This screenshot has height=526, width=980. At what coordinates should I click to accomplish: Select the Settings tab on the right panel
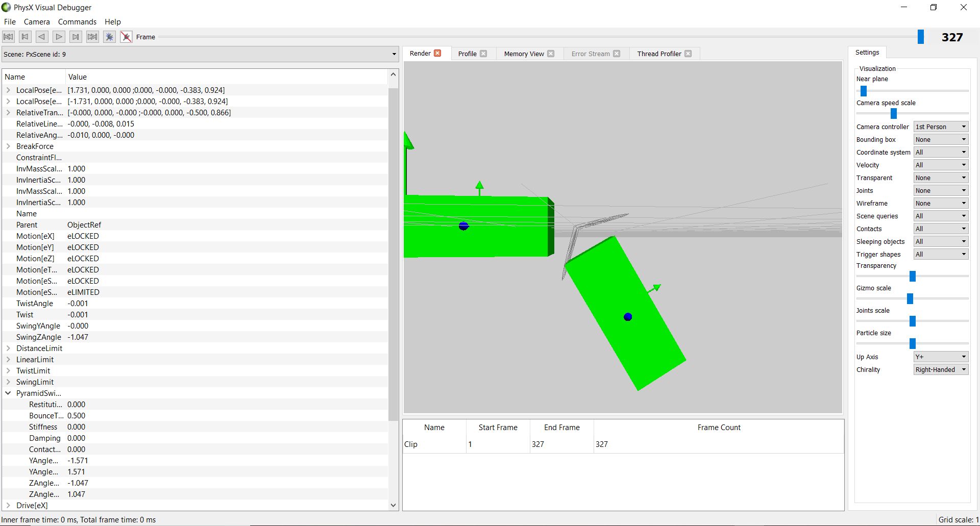pyautogui.click(x=867, y=52)
